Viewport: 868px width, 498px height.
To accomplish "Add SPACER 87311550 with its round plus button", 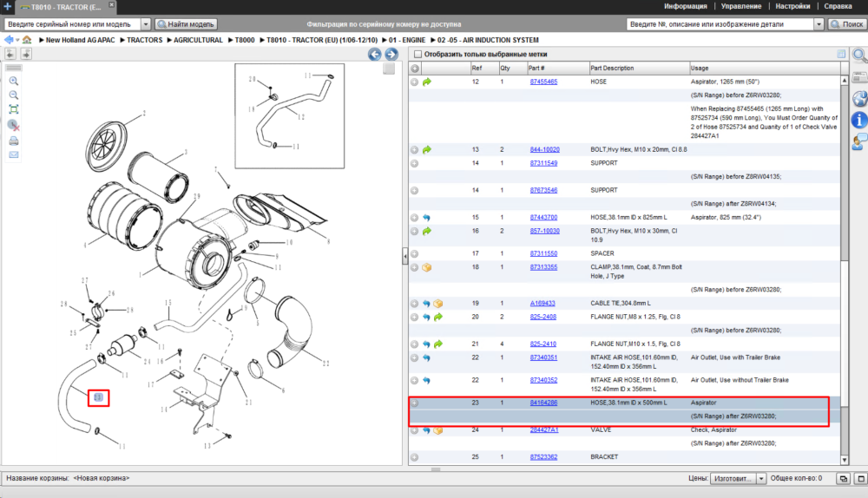I will 414,254.
